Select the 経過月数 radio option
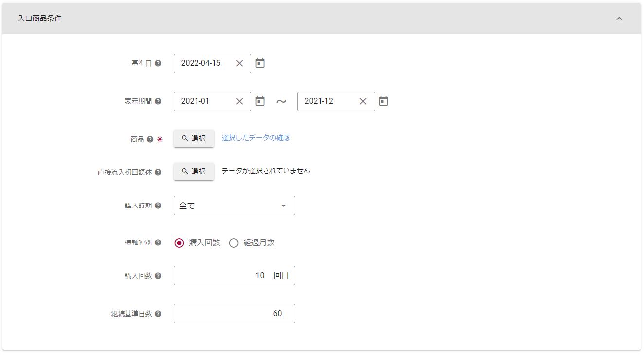Viewport: 644px width, 355px height. [234, 243]
